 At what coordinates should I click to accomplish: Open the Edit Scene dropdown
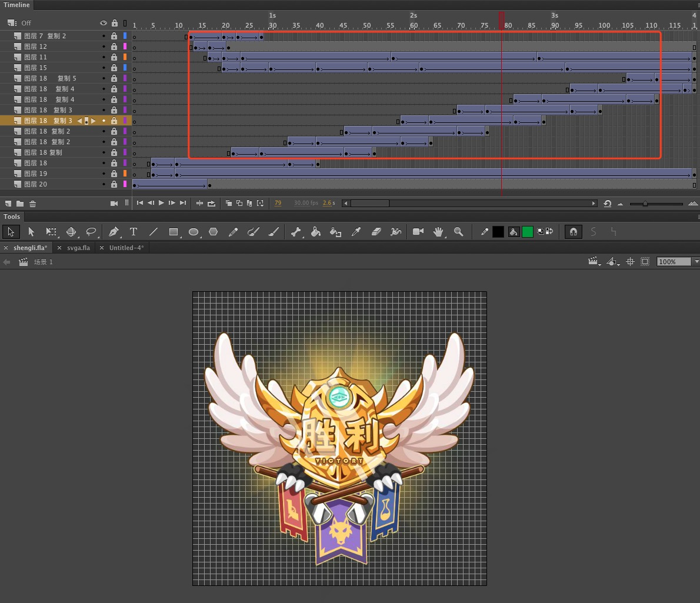tap(594, 262)
